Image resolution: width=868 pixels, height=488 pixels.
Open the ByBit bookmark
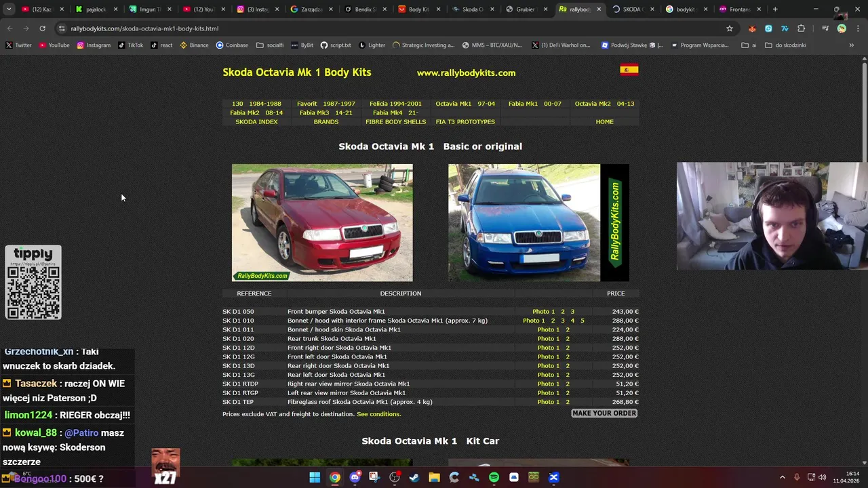[x=302, y=45]
